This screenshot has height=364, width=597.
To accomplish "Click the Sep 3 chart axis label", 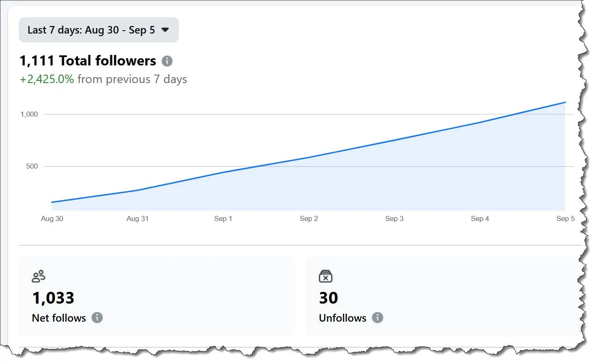I will (394, 218).
